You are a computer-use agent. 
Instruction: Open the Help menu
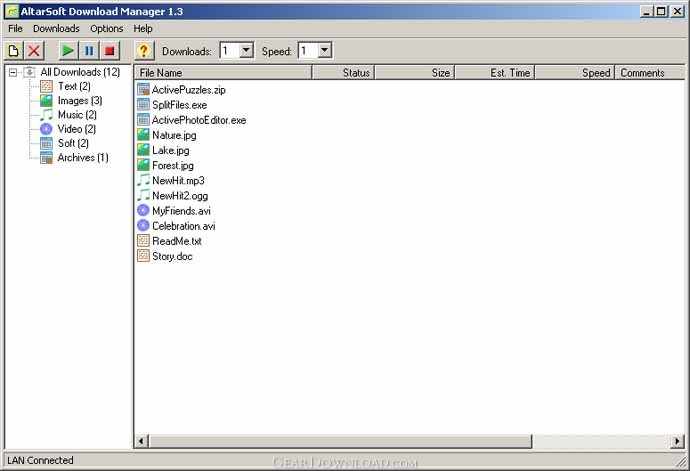point(143,29)
